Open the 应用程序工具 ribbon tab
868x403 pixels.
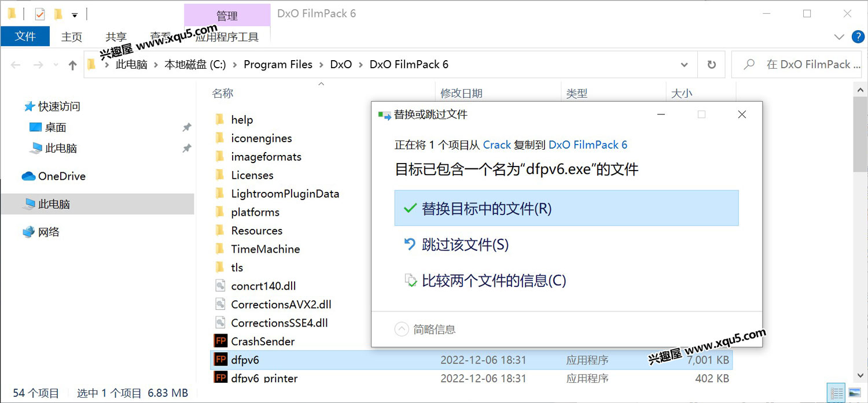pos(227,37)
